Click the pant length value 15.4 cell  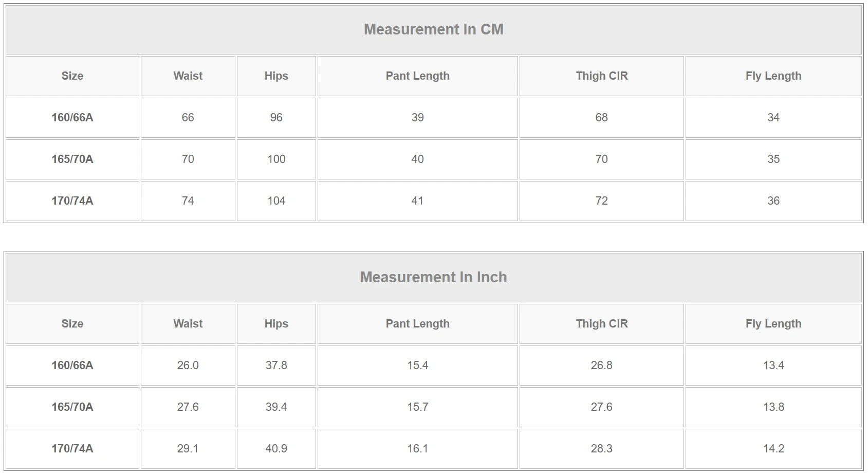click(x=418, y=366)
